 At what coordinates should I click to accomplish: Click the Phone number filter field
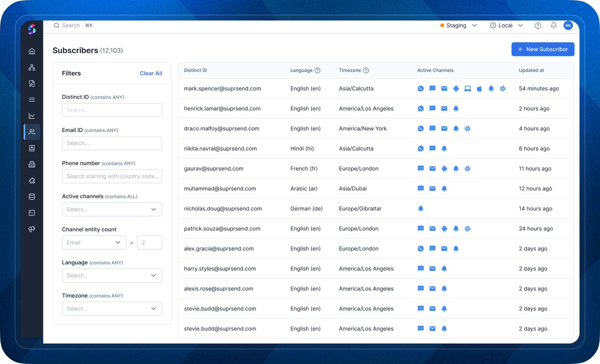coord(112,176)
